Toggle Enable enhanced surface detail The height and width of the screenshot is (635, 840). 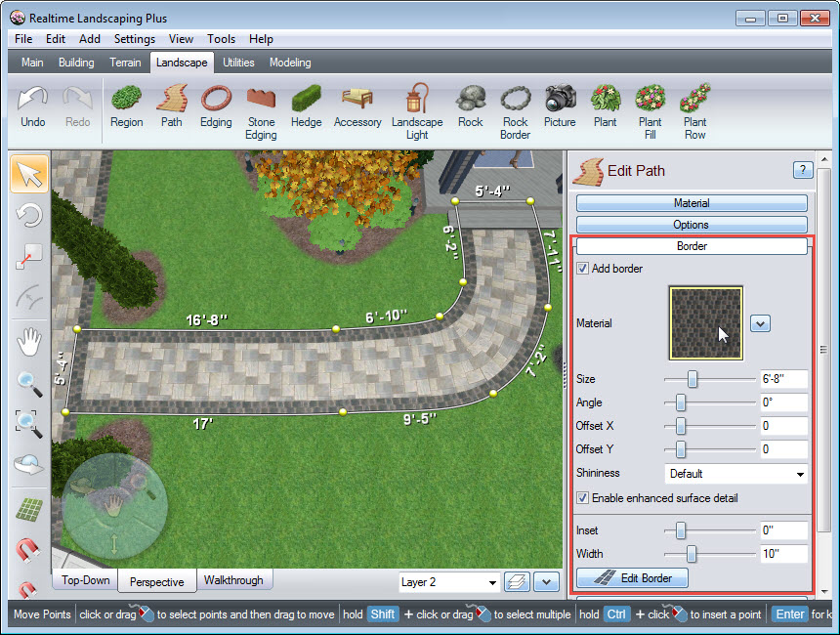582,498
